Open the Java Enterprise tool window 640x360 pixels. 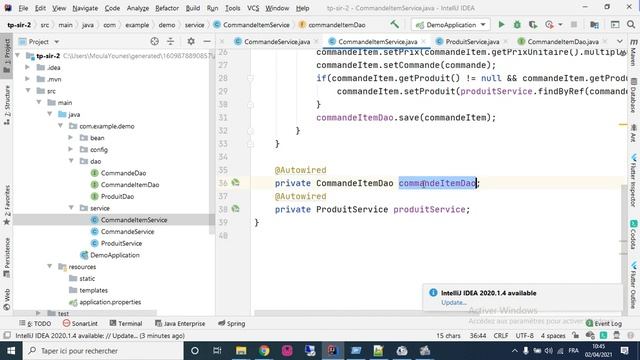pyautogui.click(x=180, y=323)
